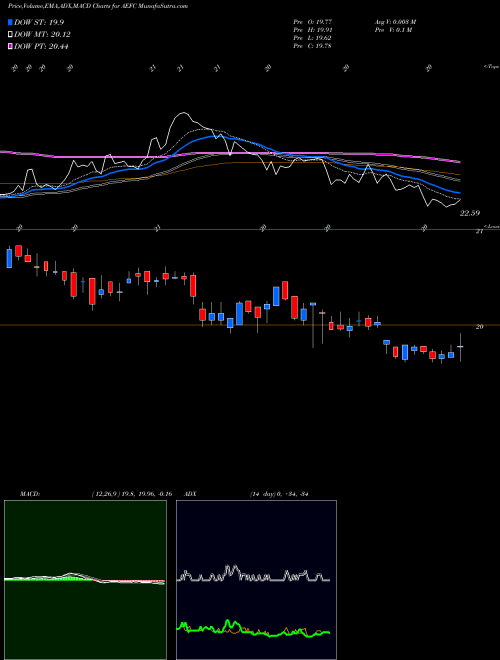500x660 pixels.
Task: Click the magenta DOW PT legend swatch
Action: click(x=10, y=46)
